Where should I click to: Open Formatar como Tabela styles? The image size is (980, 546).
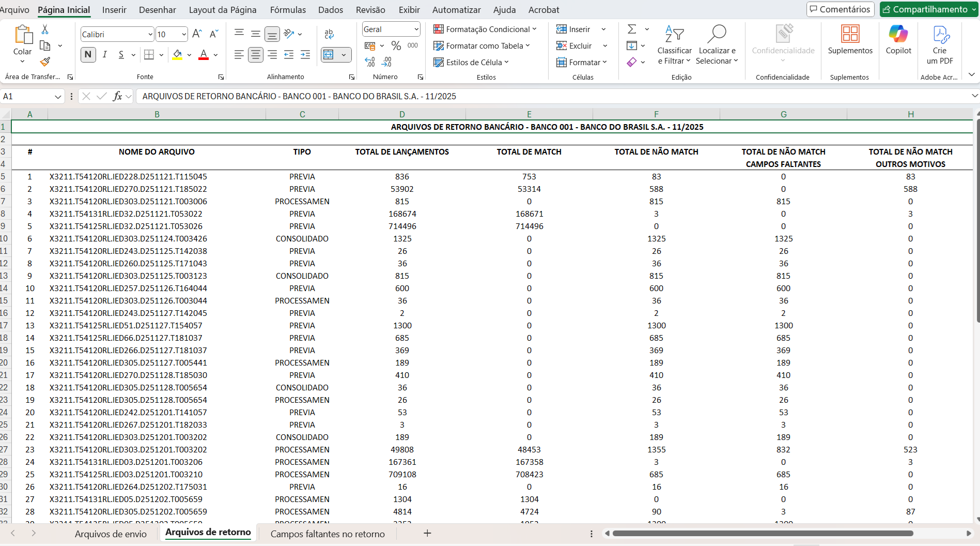(x=481, y=45)
